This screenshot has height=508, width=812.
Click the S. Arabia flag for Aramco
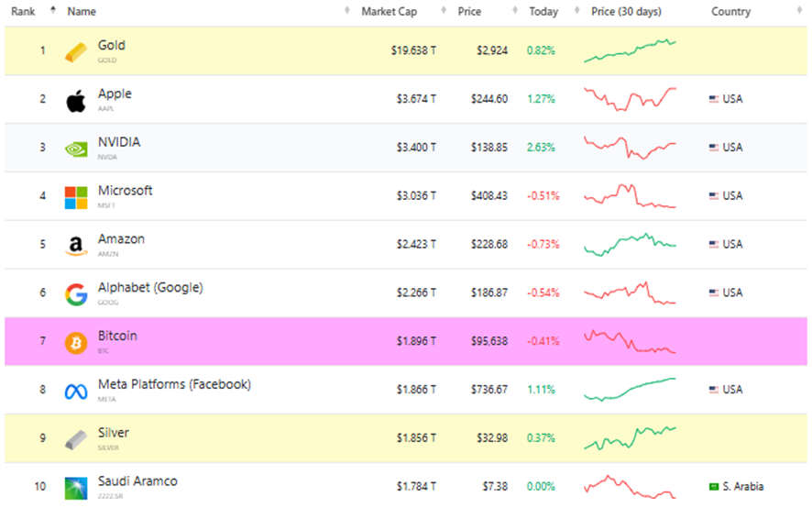point(715,486)
